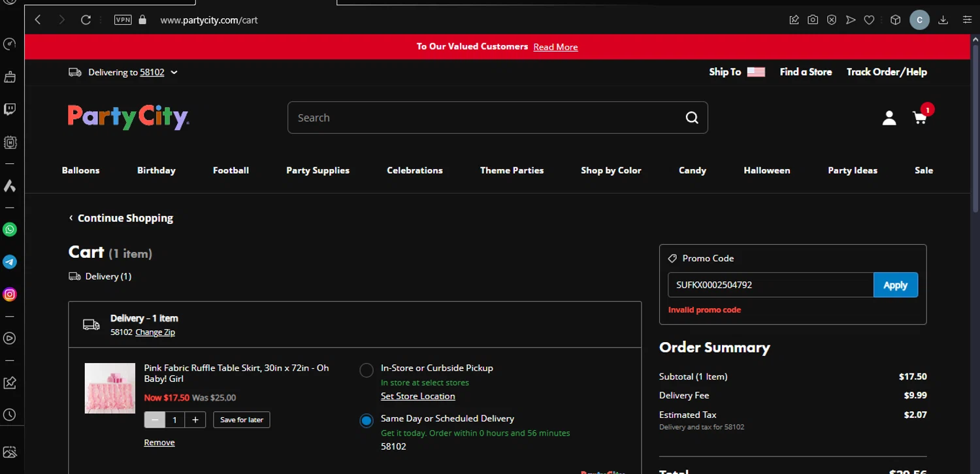Open the Ship To country flag selector
This screenshot has width=980, height=474.
pyautogui.click(x=756, y=72)
